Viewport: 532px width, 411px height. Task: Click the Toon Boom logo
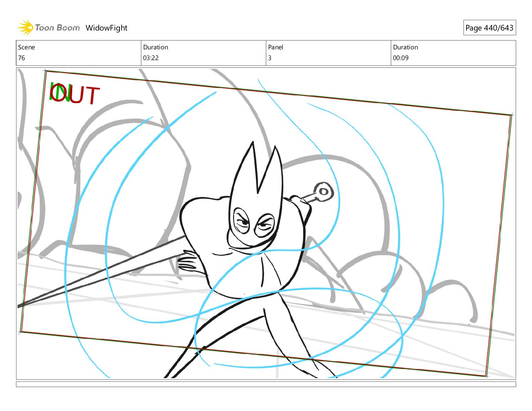coord(49,28)
